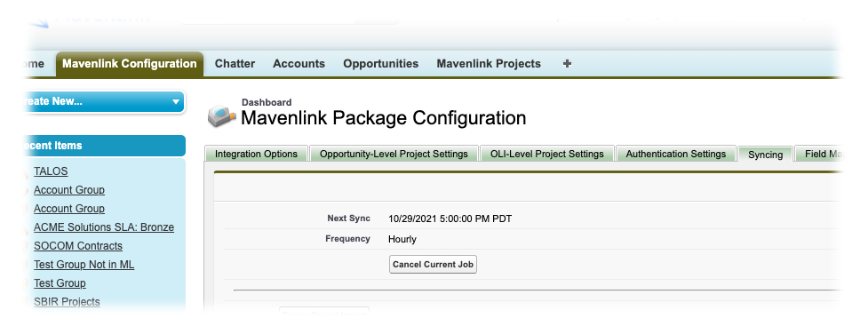Open the Test Group recent item
868x334 pixels.
[60, 283]
